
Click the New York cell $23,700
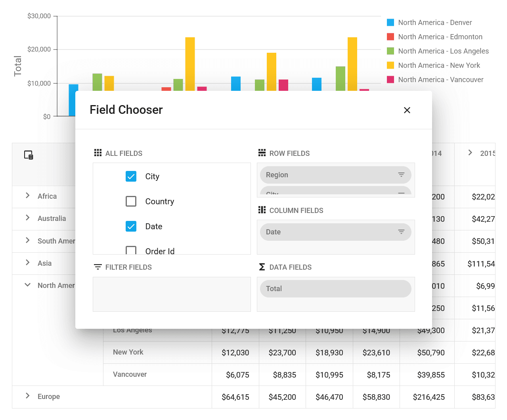tap(282, 353)
